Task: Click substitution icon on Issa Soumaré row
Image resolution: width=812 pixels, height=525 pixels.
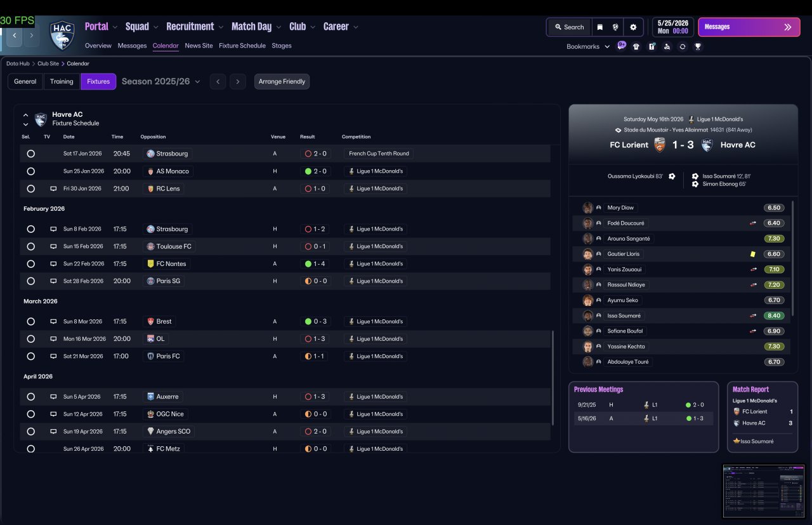Action: click(753, 316)
